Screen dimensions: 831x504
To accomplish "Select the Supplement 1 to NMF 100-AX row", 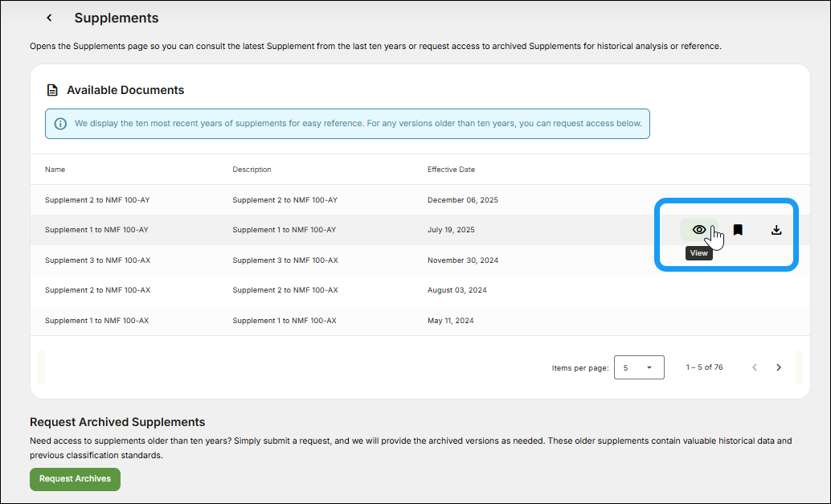I will click(x=97, y=321).
